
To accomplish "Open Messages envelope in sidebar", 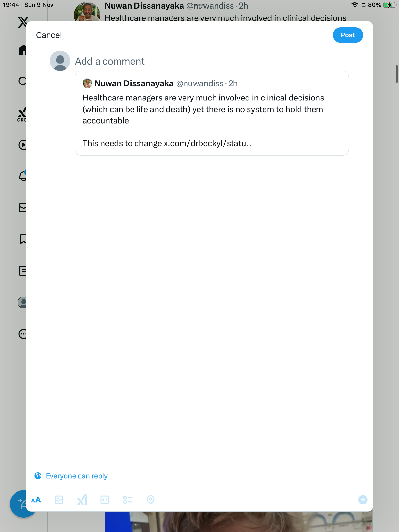I will pyautogui.click(x=22, y=208).
